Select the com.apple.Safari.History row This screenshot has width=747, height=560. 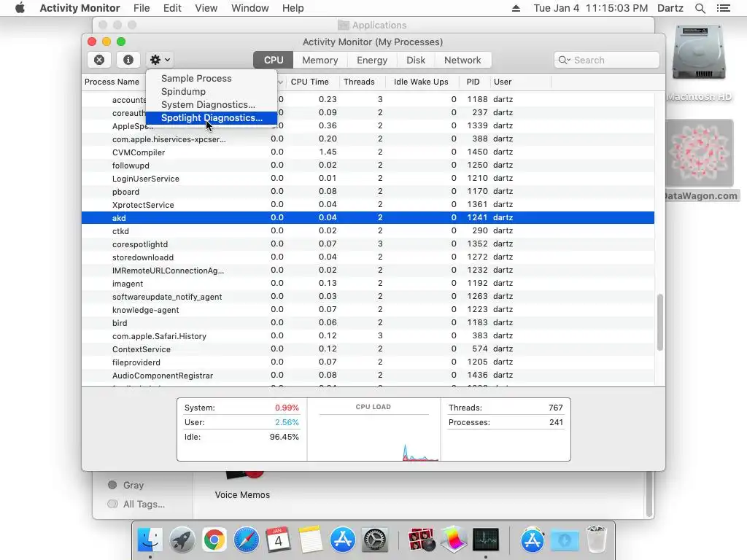[x=368, y=335]
